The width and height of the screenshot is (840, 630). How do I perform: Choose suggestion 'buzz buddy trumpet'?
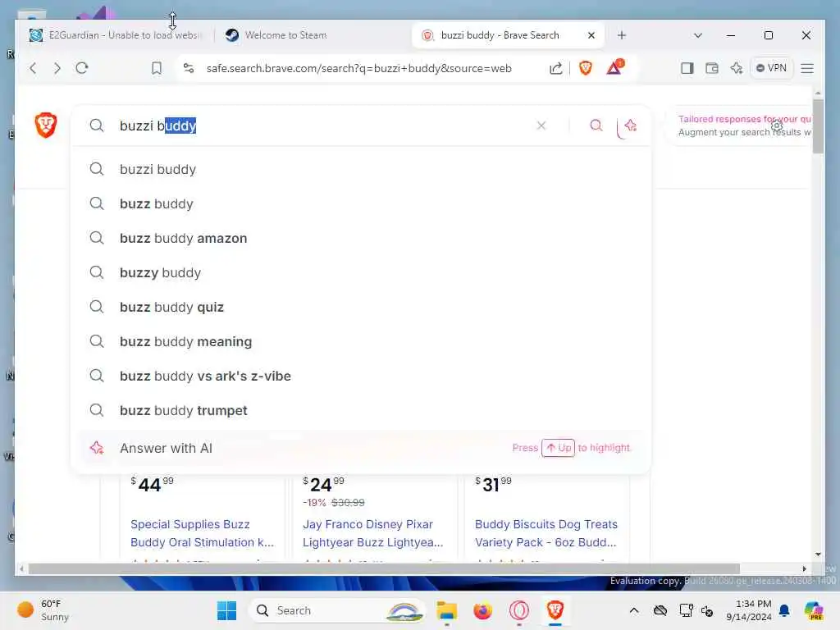tap(361, 410)
